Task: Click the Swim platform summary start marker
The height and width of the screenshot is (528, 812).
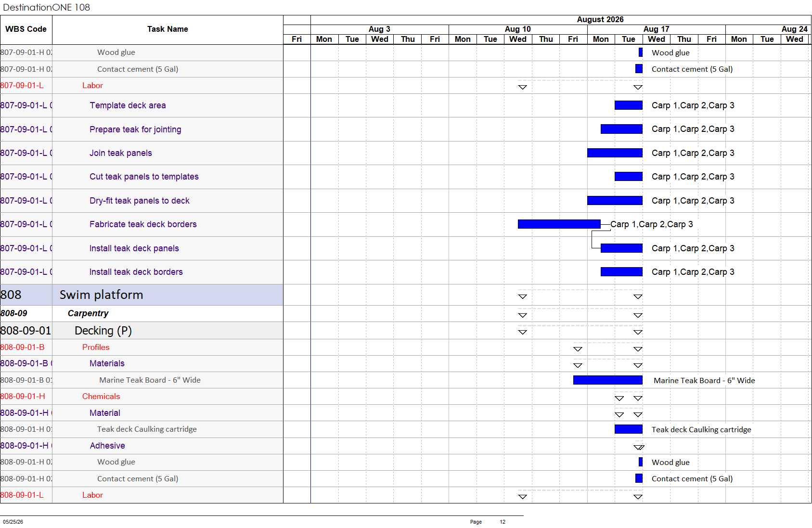Action: [522, 296]
